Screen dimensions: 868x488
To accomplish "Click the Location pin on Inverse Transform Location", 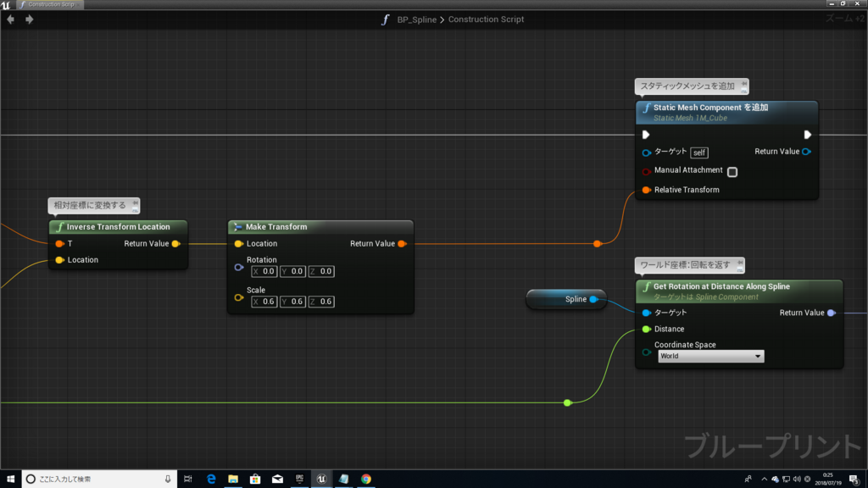I will pyautogui.click(x=60, y=260).
